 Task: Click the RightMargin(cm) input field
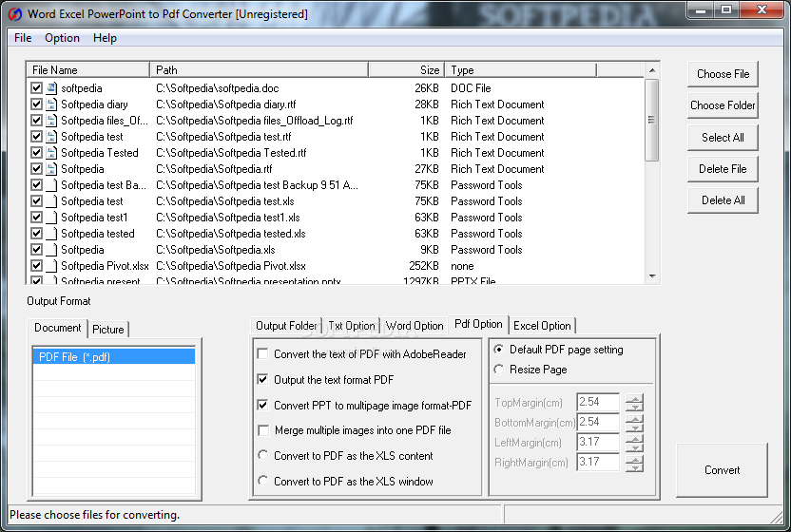click(598, 462)
